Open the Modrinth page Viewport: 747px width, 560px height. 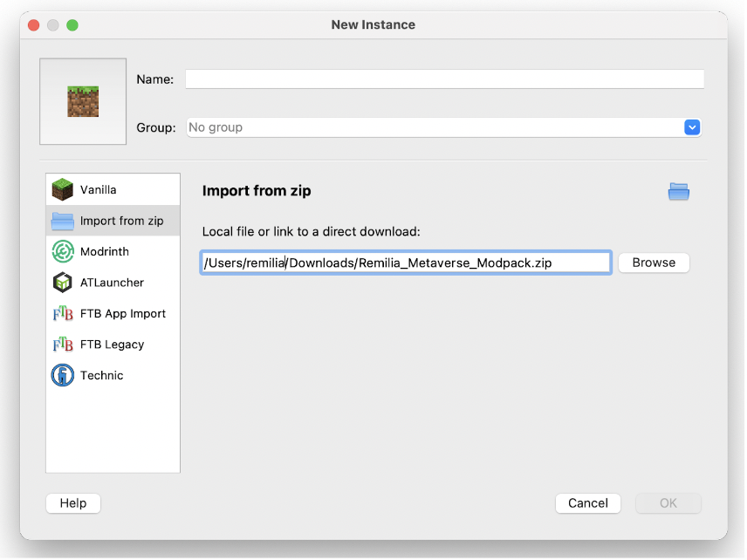pyautogui.click(x=113, y=251)
